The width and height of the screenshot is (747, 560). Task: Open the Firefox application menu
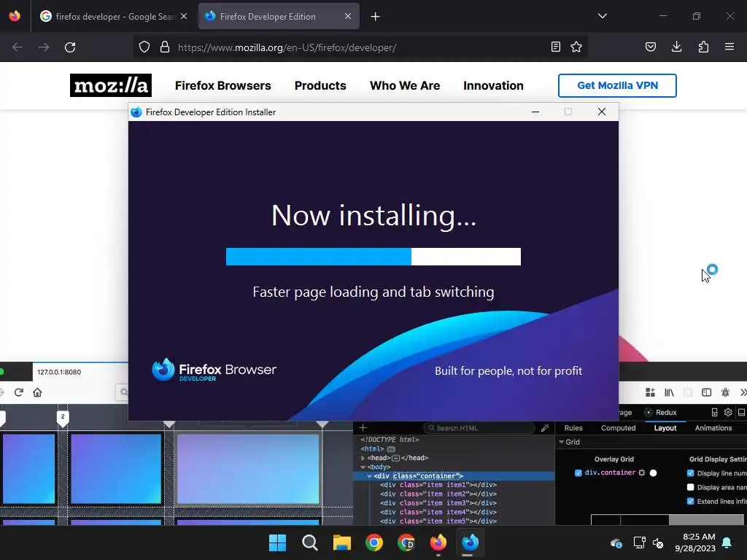pos(729,47)
